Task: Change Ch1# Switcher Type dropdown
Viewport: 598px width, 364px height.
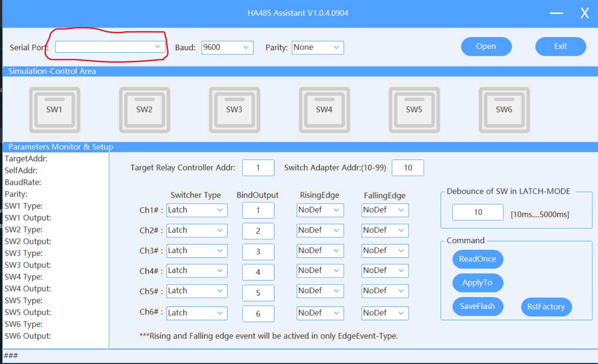Action: pos(197,210)
